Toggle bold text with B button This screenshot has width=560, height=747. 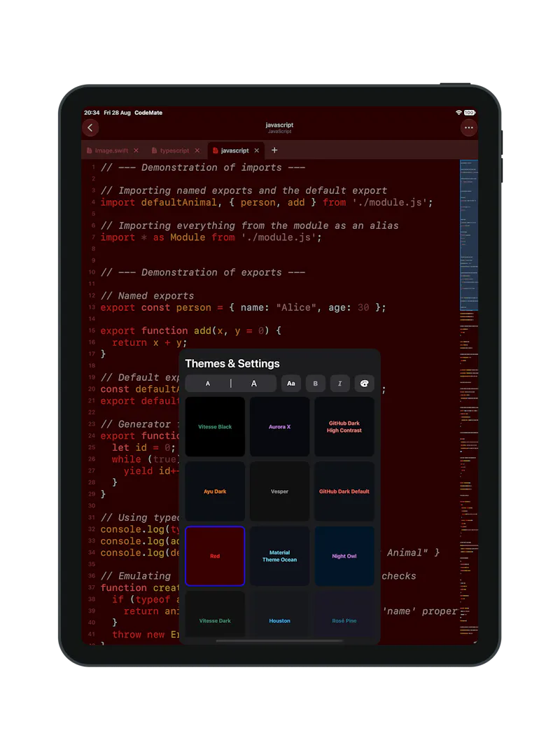315,384
